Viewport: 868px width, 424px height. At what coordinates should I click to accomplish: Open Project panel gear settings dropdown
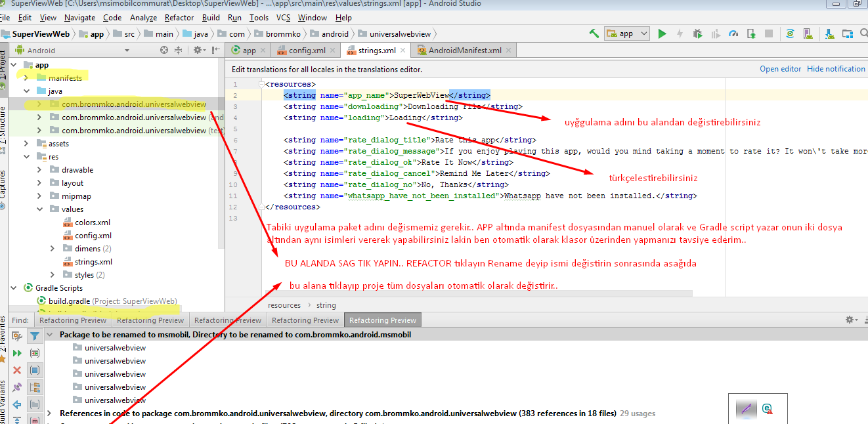tap(199, 50)
